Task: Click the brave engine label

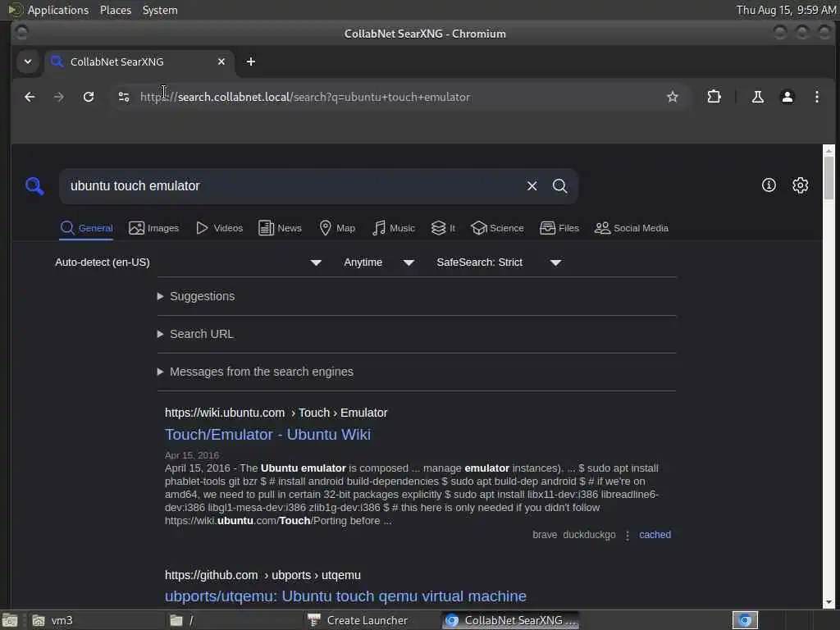Action: tap(545, 535)
